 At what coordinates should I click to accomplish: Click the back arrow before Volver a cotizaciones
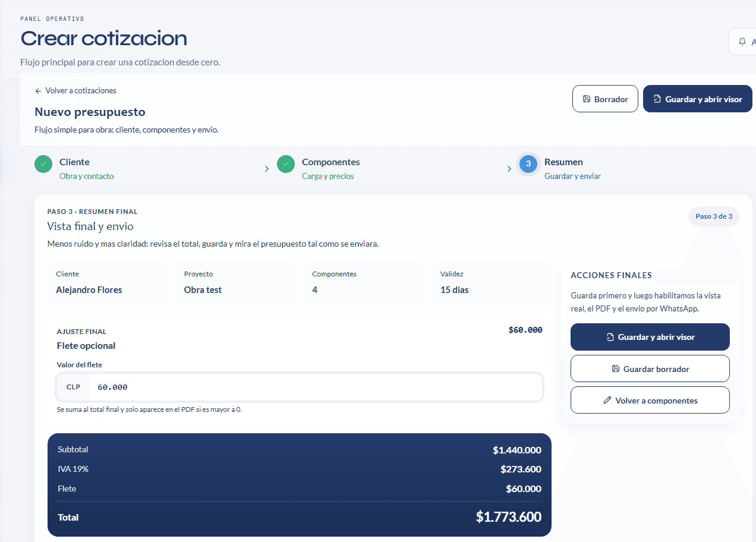[38, 91]
